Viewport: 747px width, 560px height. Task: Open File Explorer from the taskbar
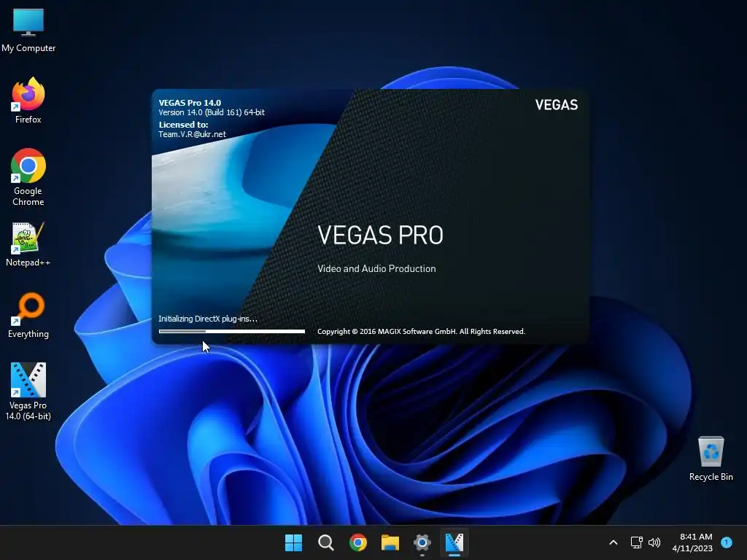[390, 542]
